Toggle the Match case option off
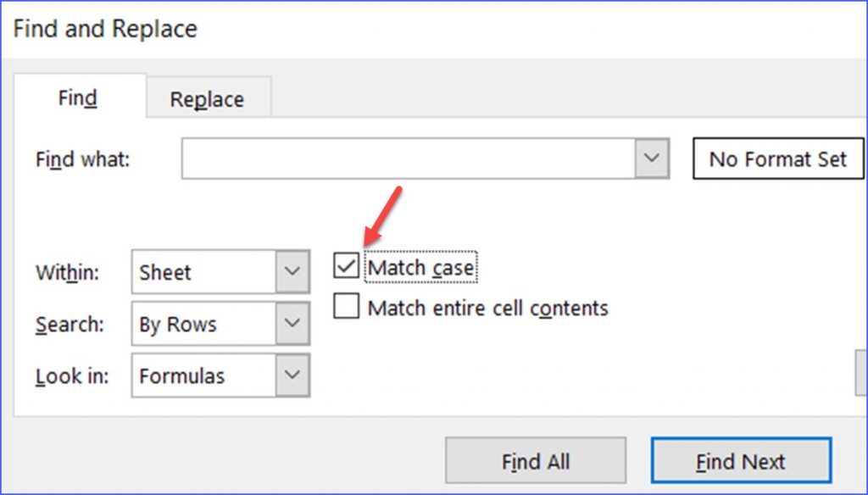868x495 pixels. point(346,266)
